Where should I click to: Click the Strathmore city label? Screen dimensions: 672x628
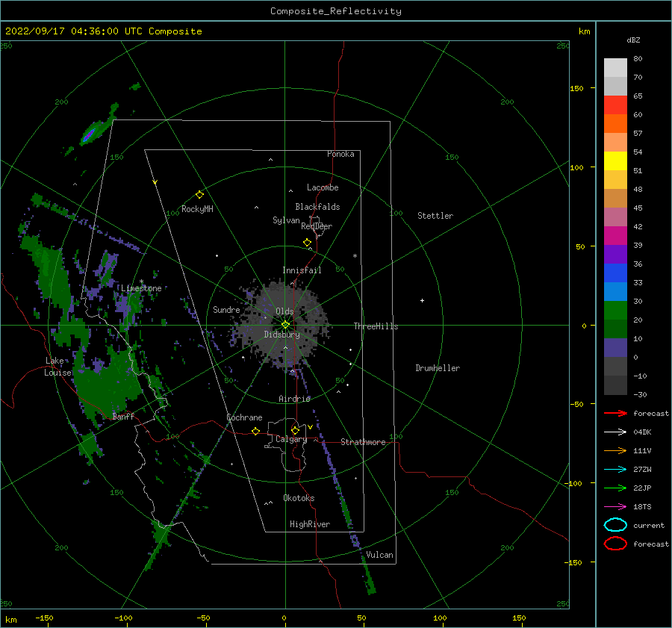(363, 442)
